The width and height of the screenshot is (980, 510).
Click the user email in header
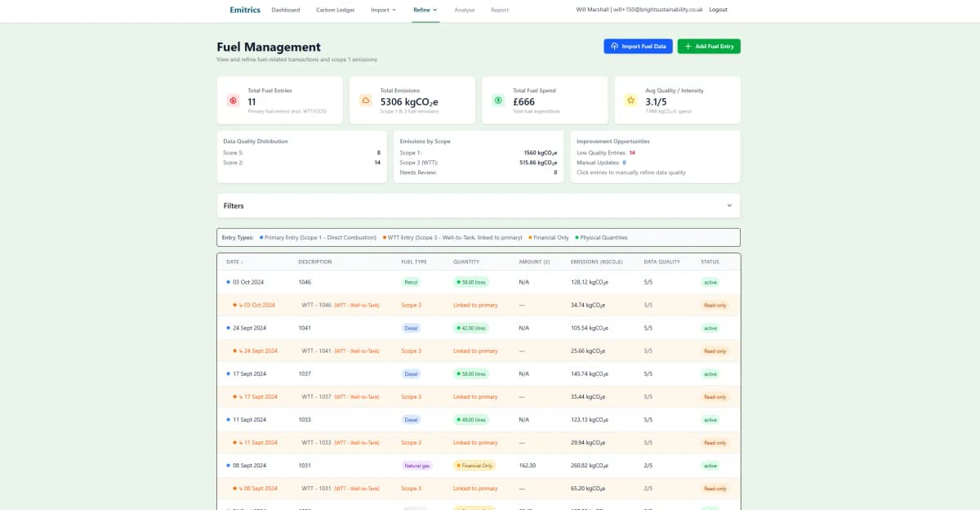(657, 10)
